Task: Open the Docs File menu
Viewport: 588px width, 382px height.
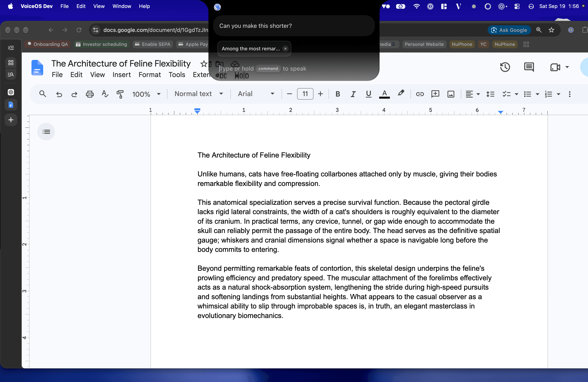Action: [57, 75]
